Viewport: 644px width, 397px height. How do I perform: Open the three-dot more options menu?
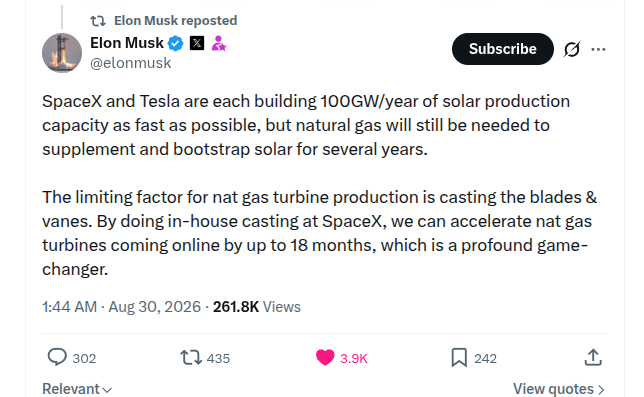pos(598,49)
